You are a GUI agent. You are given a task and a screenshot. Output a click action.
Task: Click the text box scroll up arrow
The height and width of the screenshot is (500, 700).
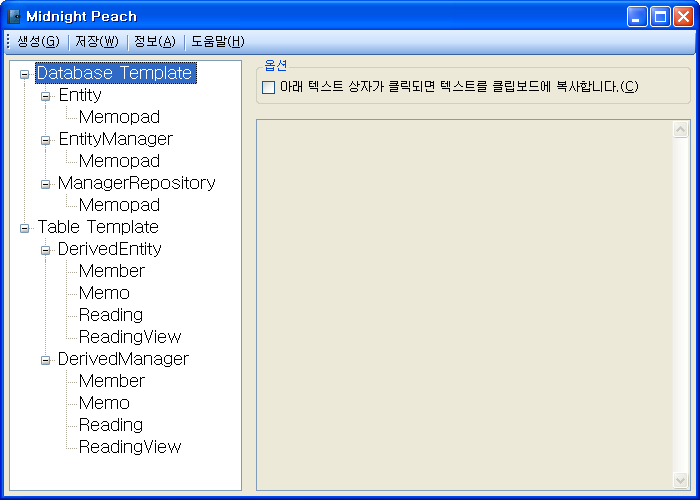680,129
